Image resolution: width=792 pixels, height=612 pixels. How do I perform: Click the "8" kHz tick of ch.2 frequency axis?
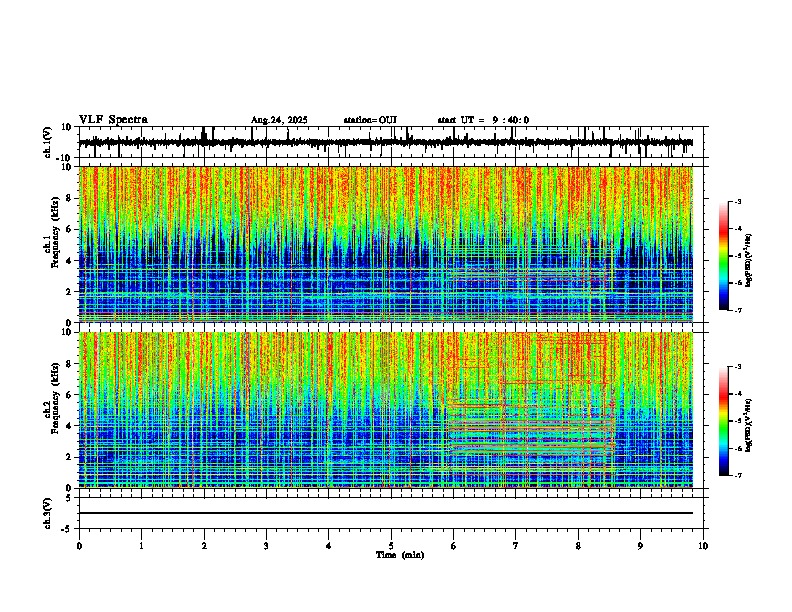tap(70, 364)
